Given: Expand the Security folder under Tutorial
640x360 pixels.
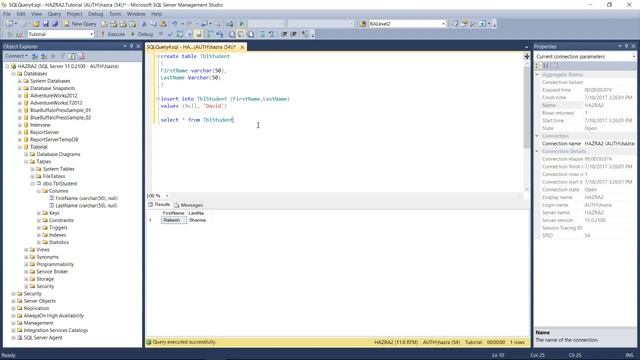Looking at the screenshot, I should [x=26, y=287].
